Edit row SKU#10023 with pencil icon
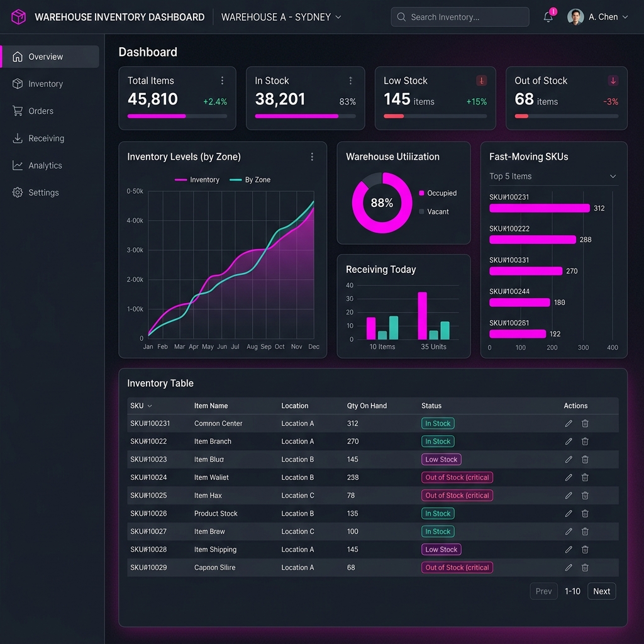This screenshot has height=644, width=644. tap(569, 459)
